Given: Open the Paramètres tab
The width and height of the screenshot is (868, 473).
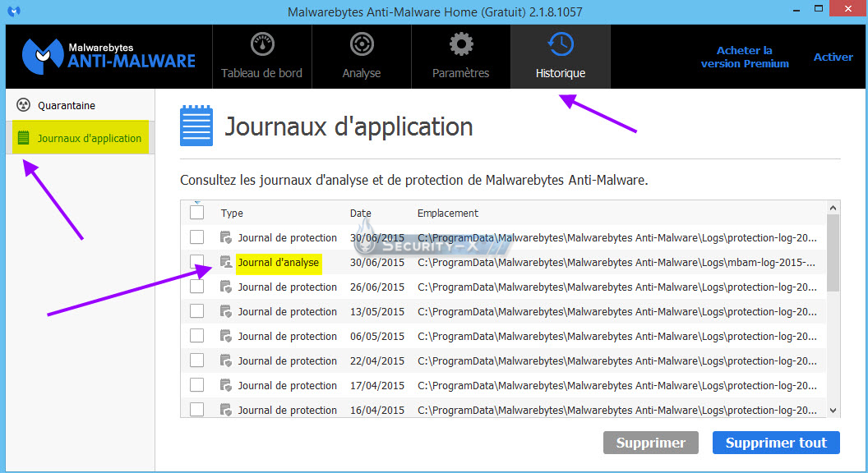Looking at the screenshot, I should [x=460, y=57].
